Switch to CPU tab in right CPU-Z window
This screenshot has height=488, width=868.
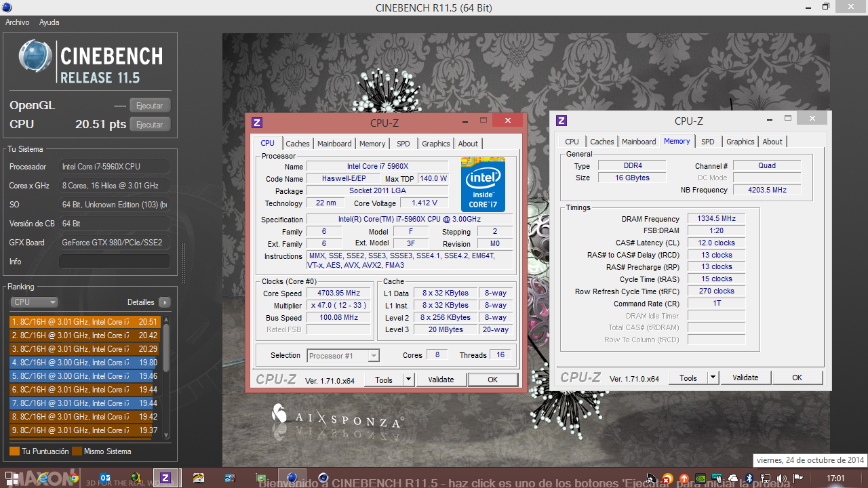(572, 142)
